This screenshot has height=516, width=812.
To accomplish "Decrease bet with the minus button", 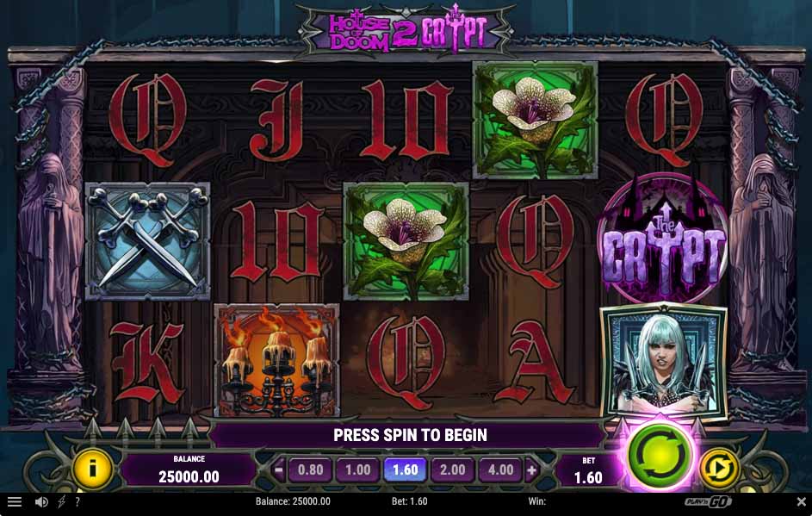I will 279,469.
